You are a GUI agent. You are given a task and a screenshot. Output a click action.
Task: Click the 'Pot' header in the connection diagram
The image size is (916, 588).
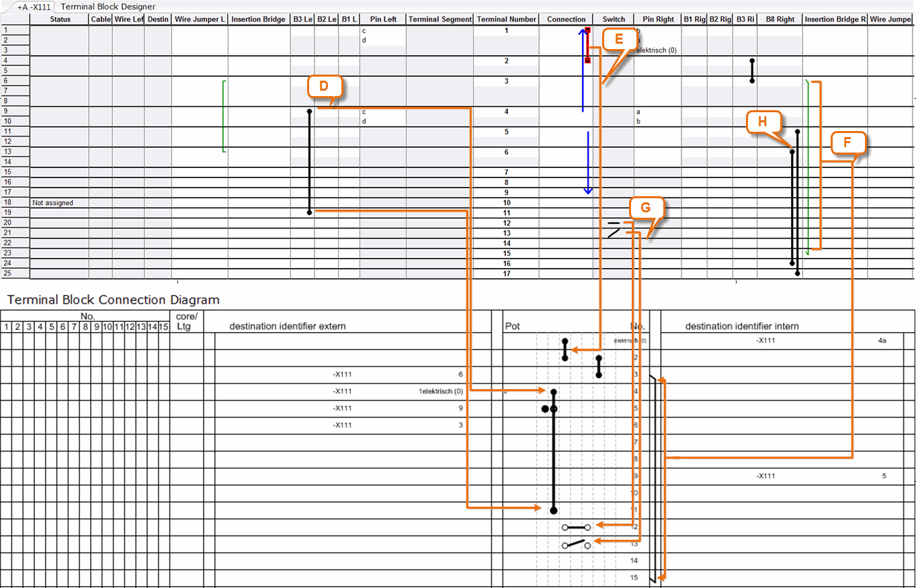click(x=512, y=327)
